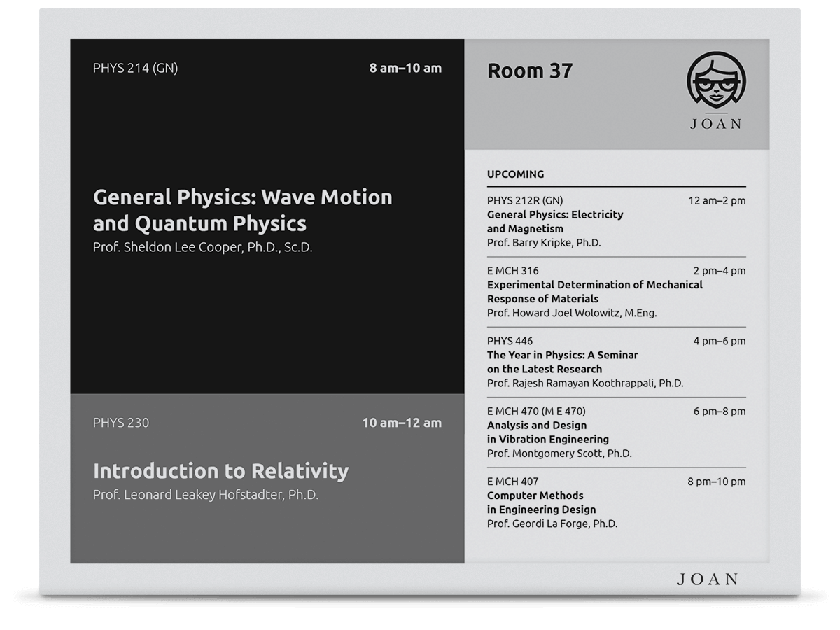Click Prof. Rajesh Ramayan Koothrappali's name
This screenshot has width=840, height=630.
(x=585, y=384)
